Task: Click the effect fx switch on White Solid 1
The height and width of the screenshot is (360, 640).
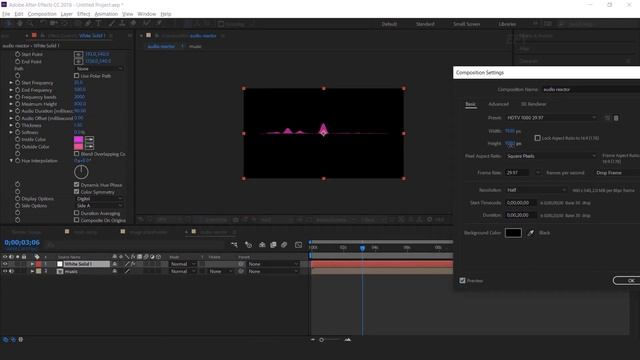Action: (133, 264)
